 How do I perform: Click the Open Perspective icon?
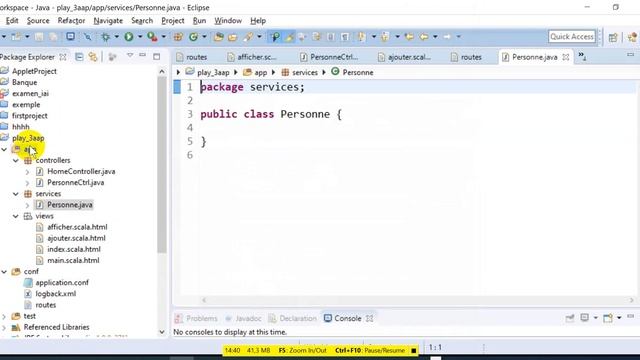613,37
